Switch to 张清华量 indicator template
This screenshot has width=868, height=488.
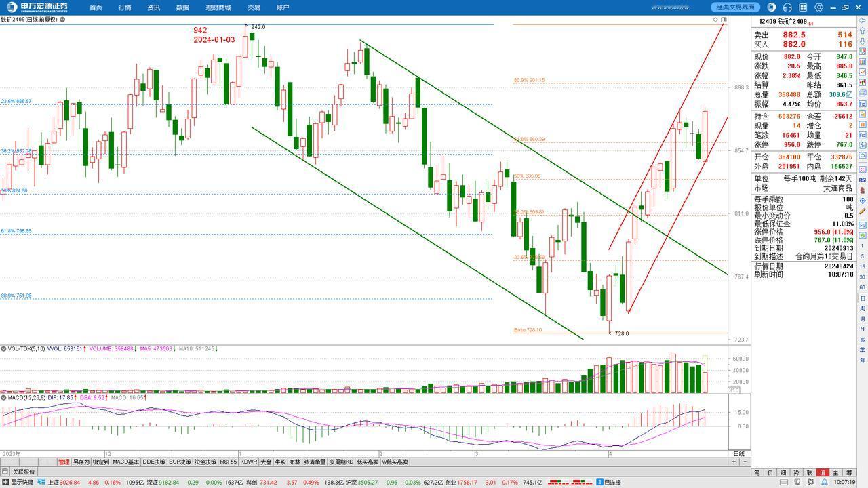point(315,462)
